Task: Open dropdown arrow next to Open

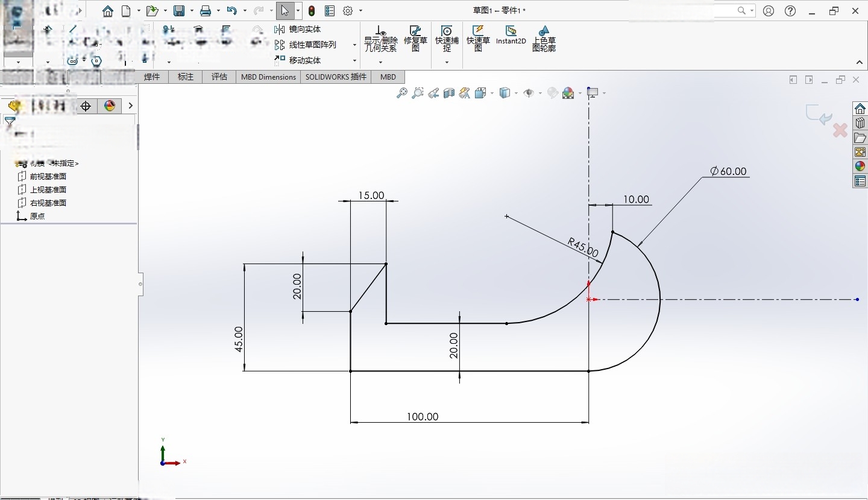Action: point(165,11)
